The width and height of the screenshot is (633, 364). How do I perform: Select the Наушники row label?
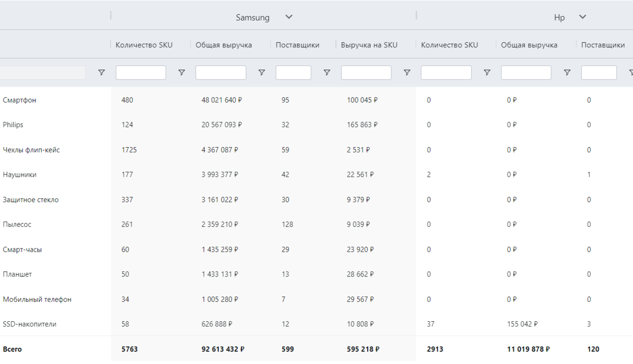coord(20,175)
